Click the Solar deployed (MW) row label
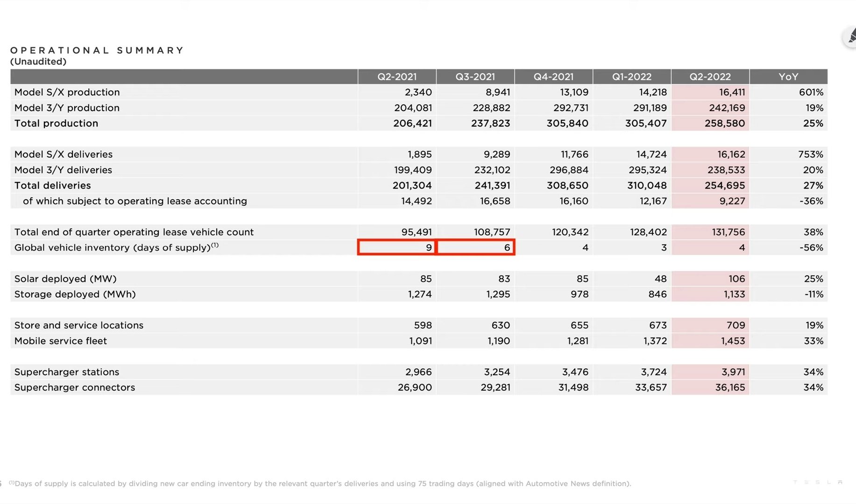The image size is (856, 504). pyautogui.click(x=65, y=279)
